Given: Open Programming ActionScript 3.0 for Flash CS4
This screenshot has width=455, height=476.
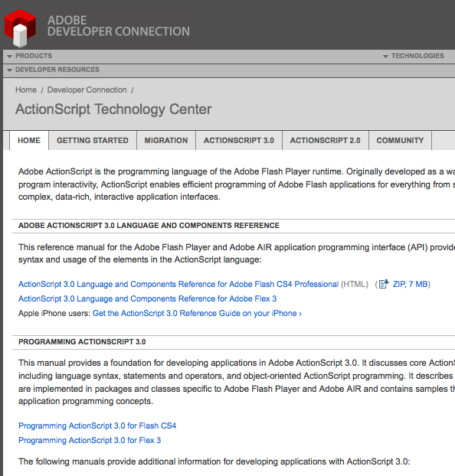Looking at the screenshot, I should (97, 425).
